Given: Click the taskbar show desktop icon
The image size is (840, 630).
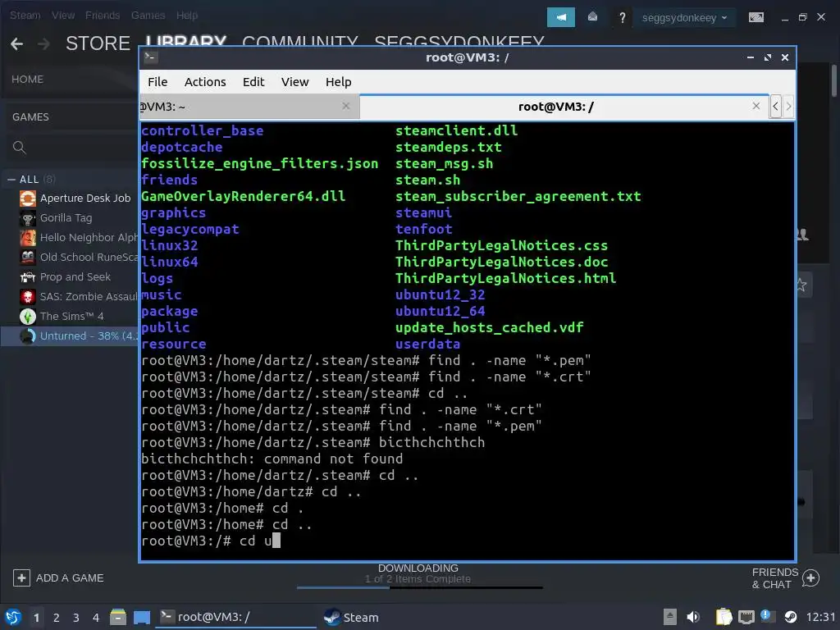Looking at the screenshot, I should 141,618.
